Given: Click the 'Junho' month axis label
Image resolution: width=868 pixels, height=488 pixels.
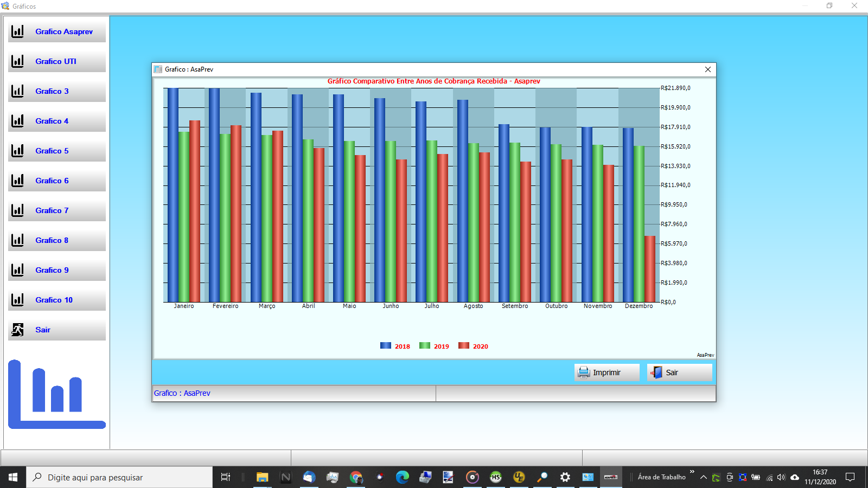Looking at the screenshot, I should pos(391,306).
